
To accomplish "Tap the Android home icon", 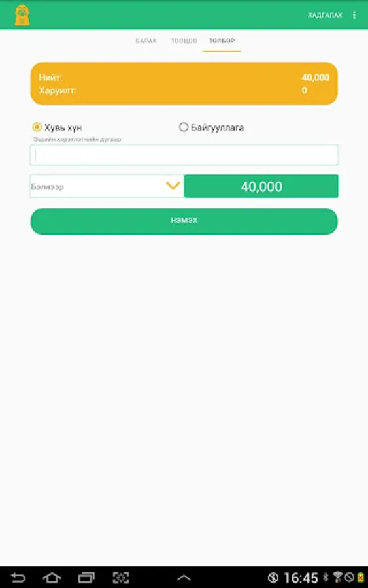I will click(52, 578).
